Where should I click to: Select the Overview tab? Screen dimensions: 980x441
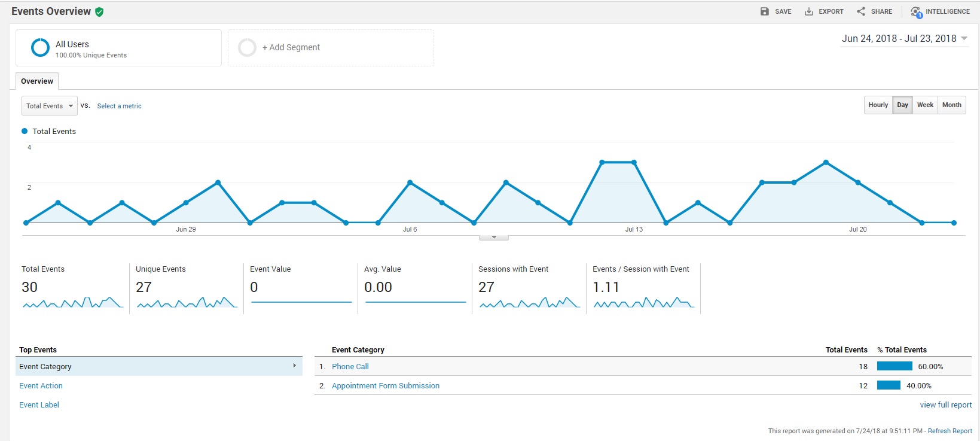(x=37, y=81)
